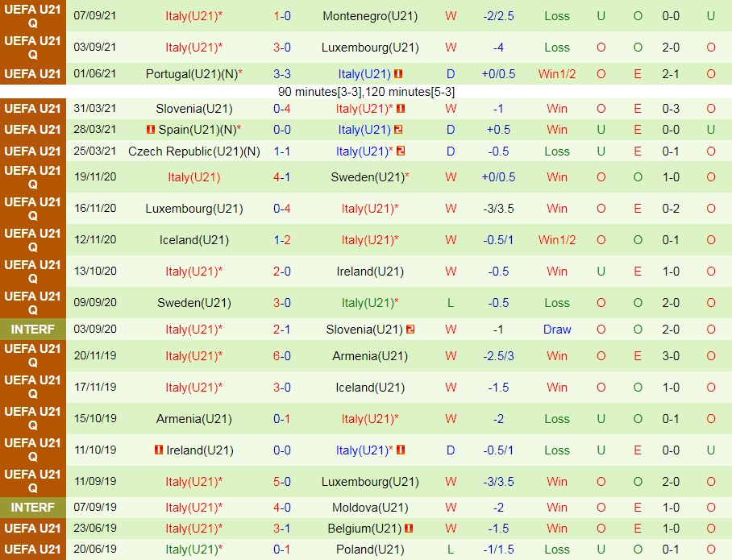The image size is (732, 560).
Task: Click card icon next to Slovenia(U21) friendly
Action: pyautogui.click(x=410, y=330)
